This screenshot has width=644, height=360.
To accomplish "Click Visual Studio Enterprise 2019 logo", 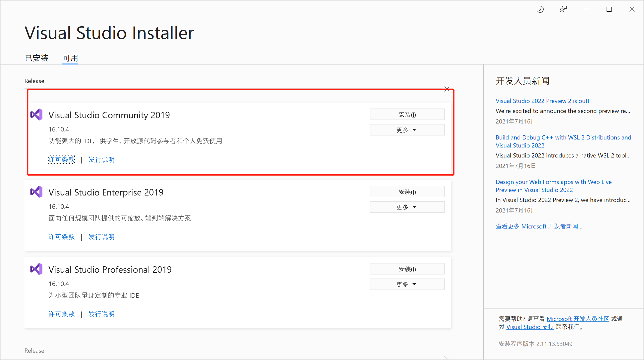I will click(36, 192).
